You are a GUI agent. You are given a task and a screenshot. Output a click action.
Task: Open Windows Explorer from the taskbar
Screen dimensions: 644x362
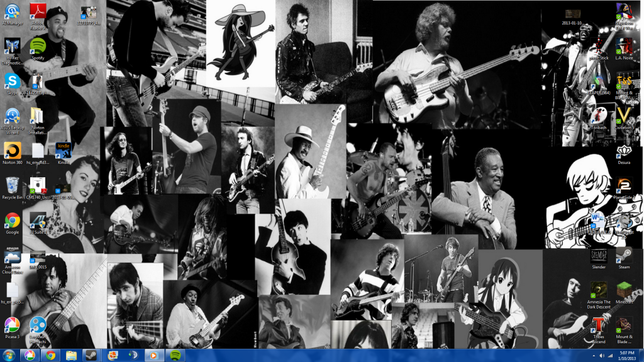tap(71, 356)
